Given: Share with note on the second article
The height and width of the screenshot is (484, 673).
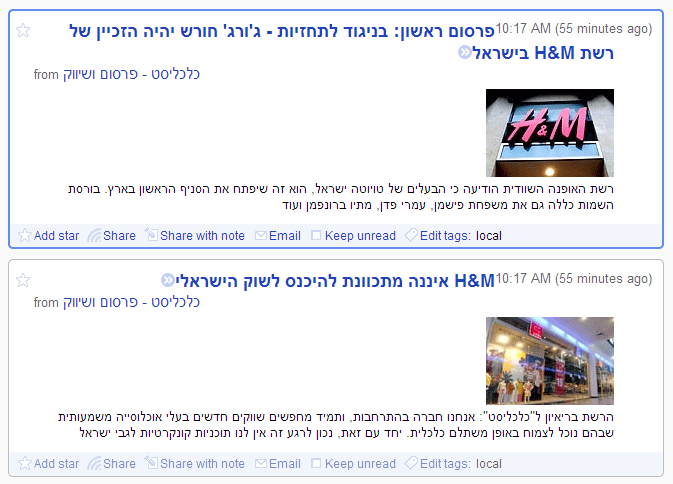Looking at the screenshot, I should [x=194, y=464].
